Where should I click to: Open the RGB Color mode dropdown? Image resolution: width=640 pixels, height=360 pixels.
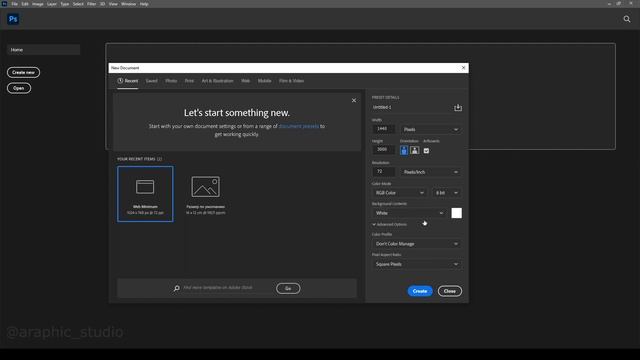pos(399,193)
